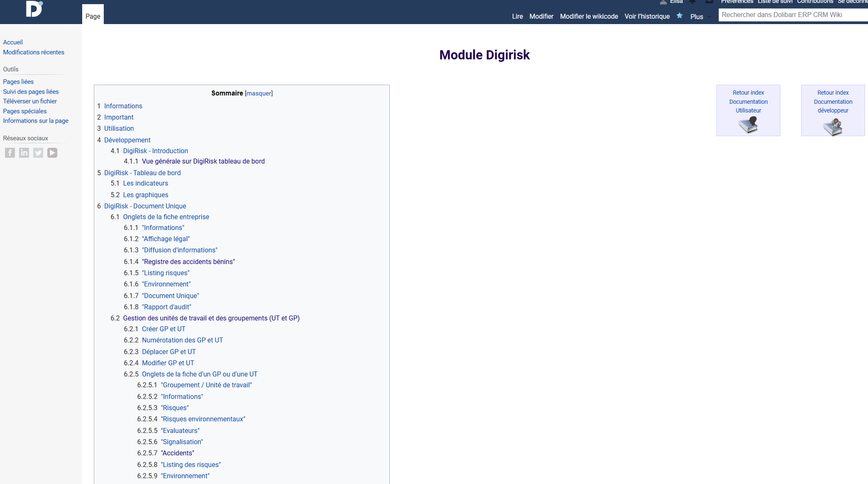The image size is (868, 484).
Task: Jump to Déplacer GP et UT
Action: [x=169, y=352]
